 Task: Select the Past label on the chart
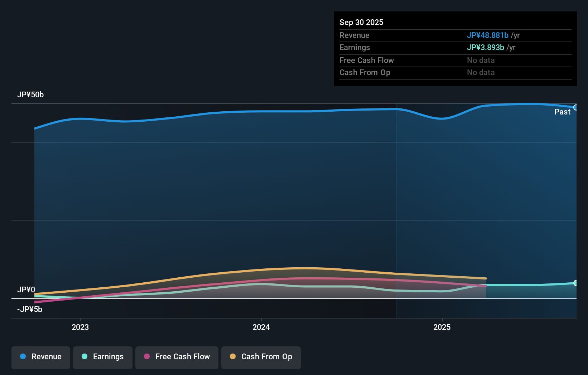[562, 112]
